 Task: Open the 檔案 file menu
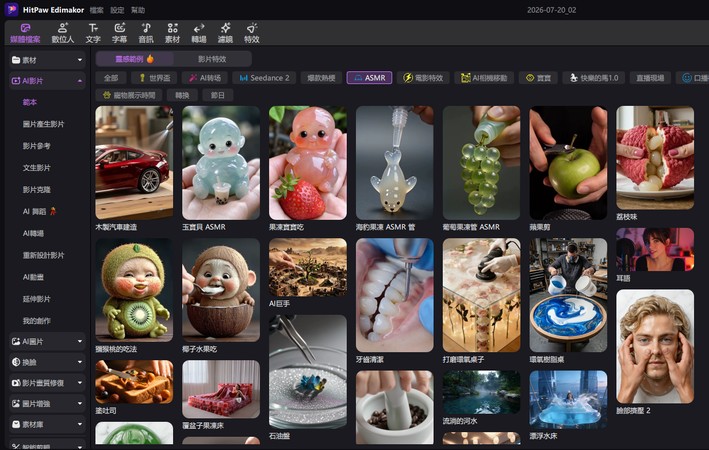click(x=96, y=10)
